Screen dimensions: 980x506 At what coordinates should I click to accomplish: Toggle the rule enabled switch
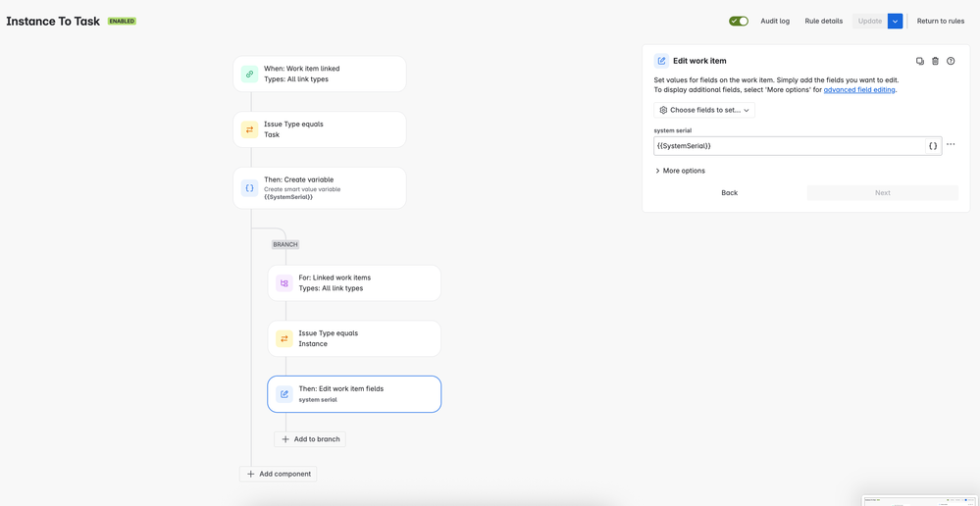pos(738,22)
